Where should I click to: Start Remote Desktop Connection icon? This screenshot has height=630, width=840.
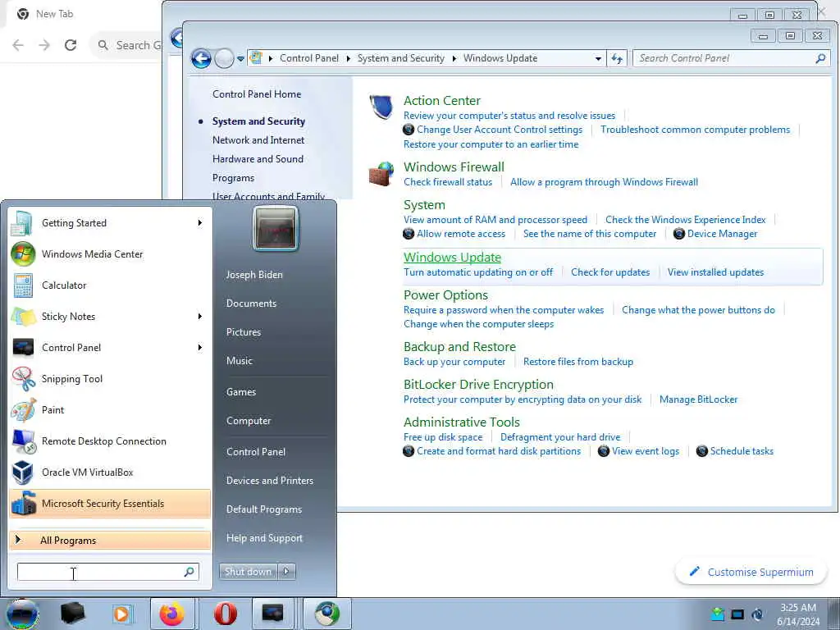[22, 441]
